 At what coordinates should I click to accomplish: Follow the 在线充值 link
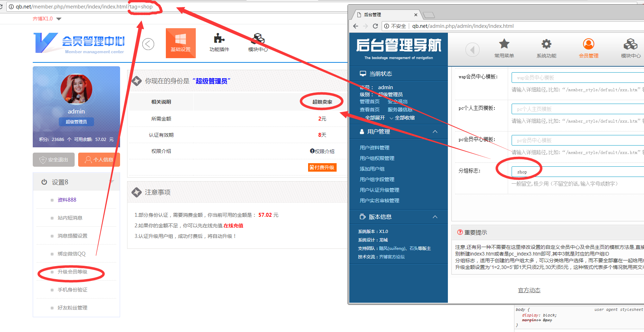pos(233,226)
